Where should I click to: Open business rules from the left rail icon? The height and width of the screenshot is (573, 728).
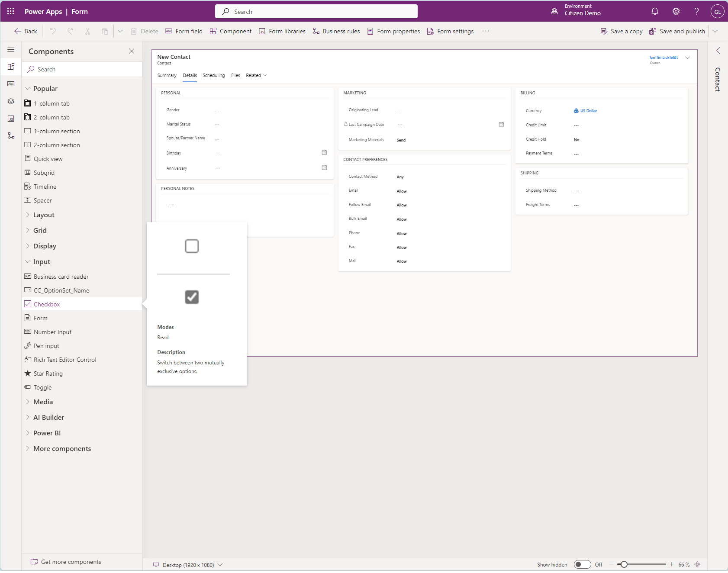(11, 135)
